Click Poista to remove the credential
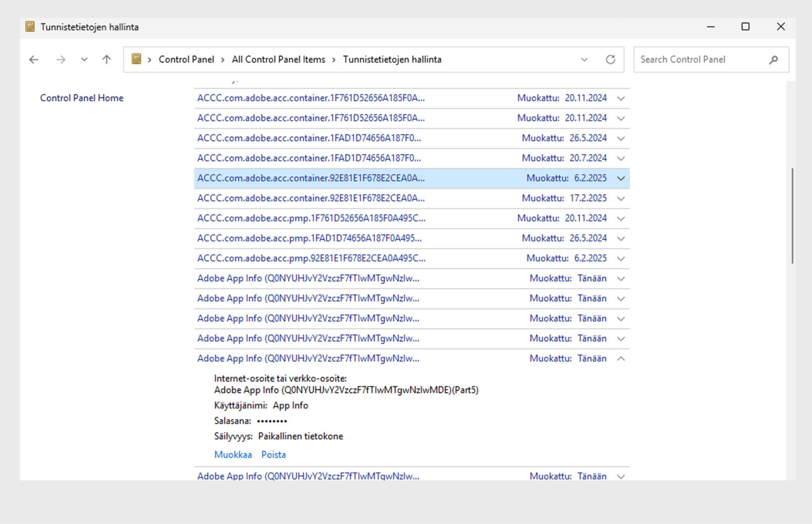The height and width of the screenshot is (524, 812). (x=273, y=455)
